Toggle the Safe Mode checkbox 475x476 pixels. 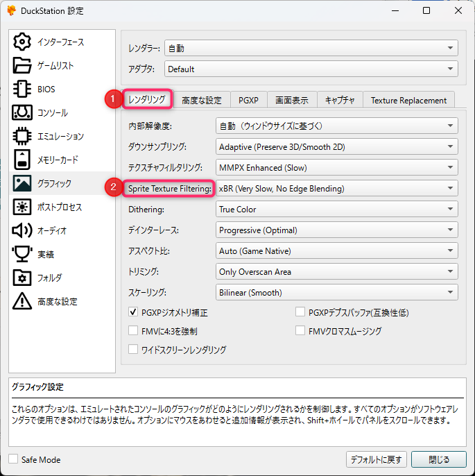pos(14,459)
